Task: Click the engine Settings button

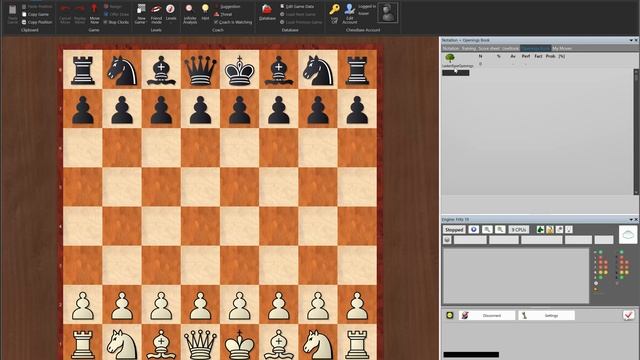Action: (x=547, y=315)
